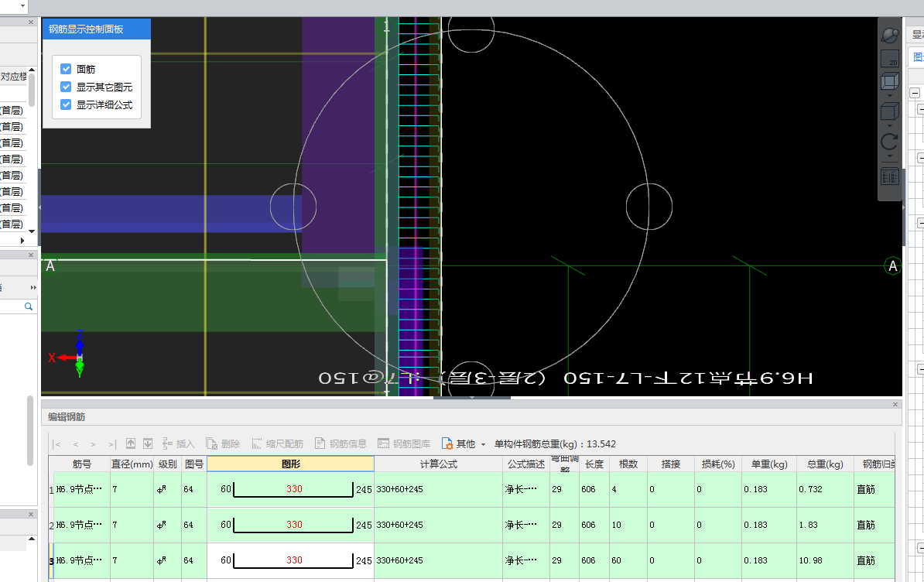Select 级别 column header

coord(167,464)
